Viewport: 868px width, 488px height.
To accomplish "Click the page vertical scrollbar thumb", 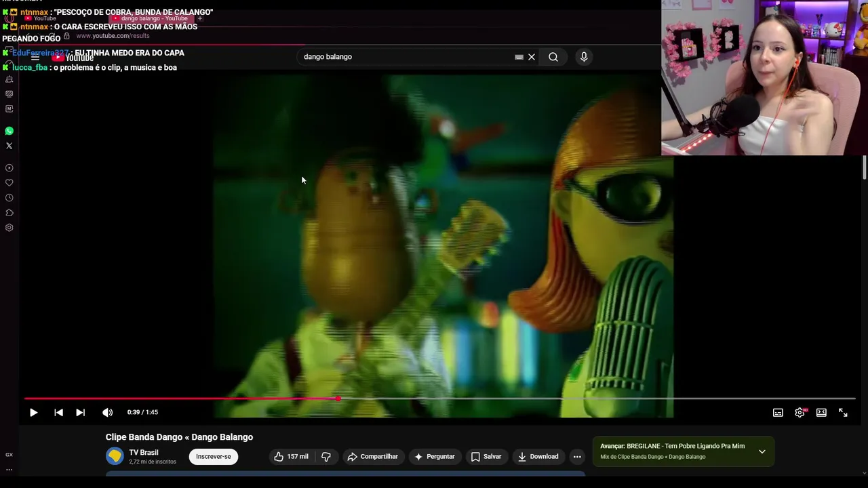I will click(865, 167).
